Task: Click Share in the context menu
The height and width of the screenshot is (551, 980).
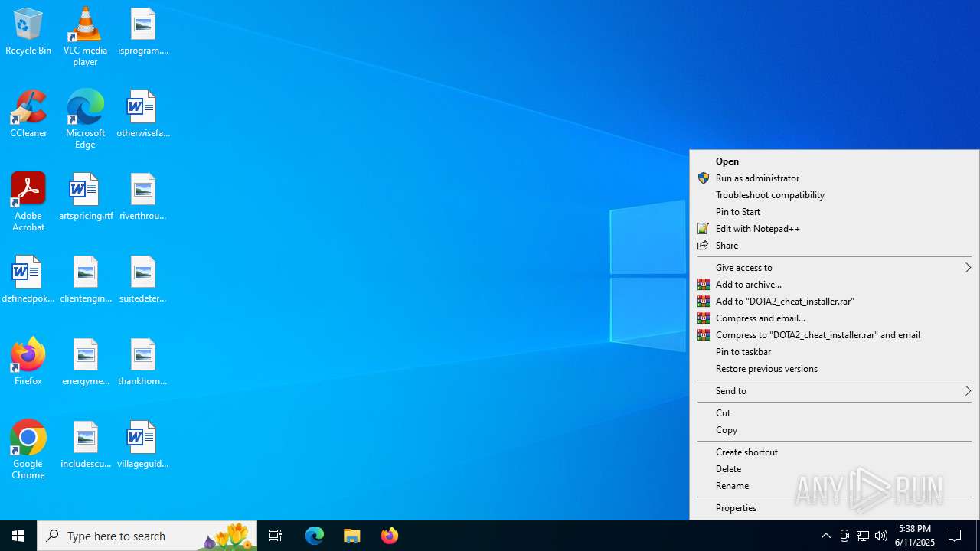Action: [835, 246]
